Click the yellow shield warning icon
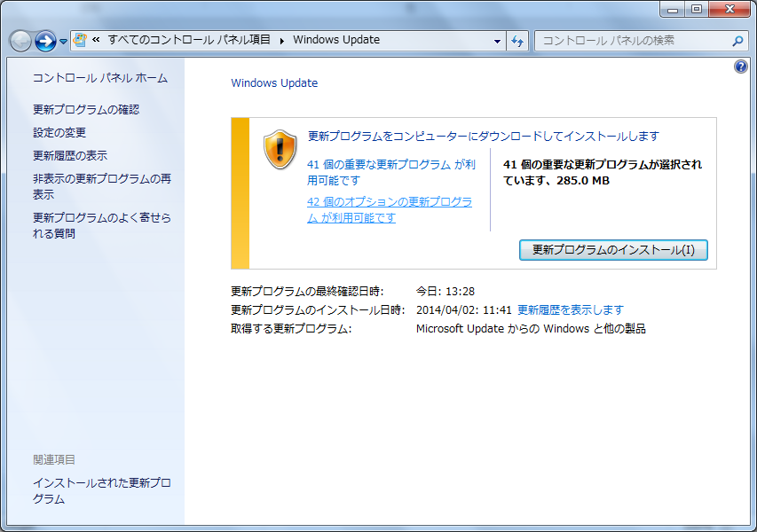The width and height of the screenshot is (757, 532). [x=280, y=149]
